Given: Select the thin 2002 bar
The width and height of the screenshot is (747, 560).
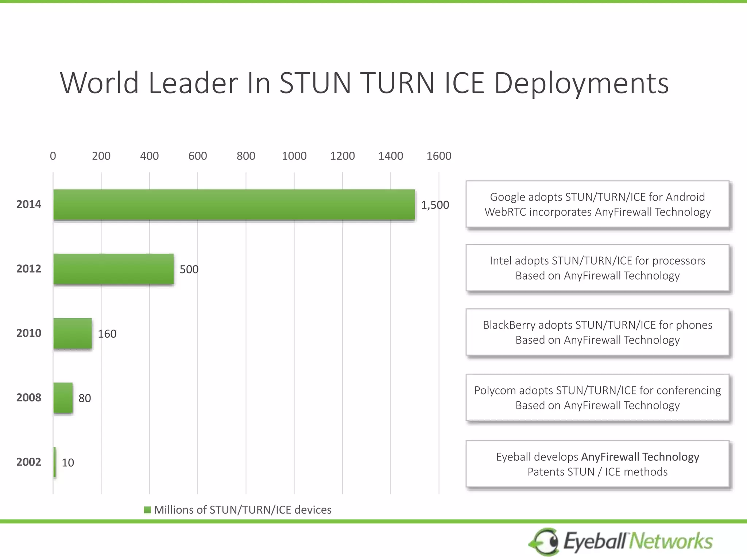Looking at the screenshot, I should (x=55, y=462).
